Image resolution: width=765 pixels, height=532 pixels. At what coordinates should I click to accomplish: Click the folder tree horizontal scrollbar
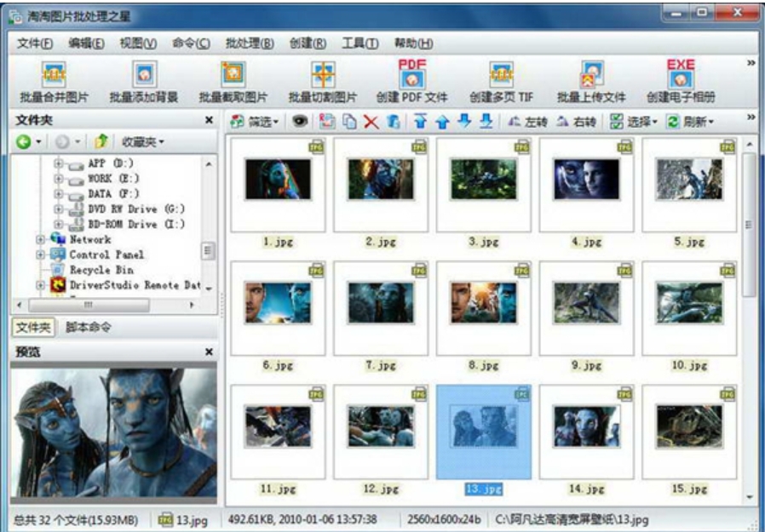89,305
